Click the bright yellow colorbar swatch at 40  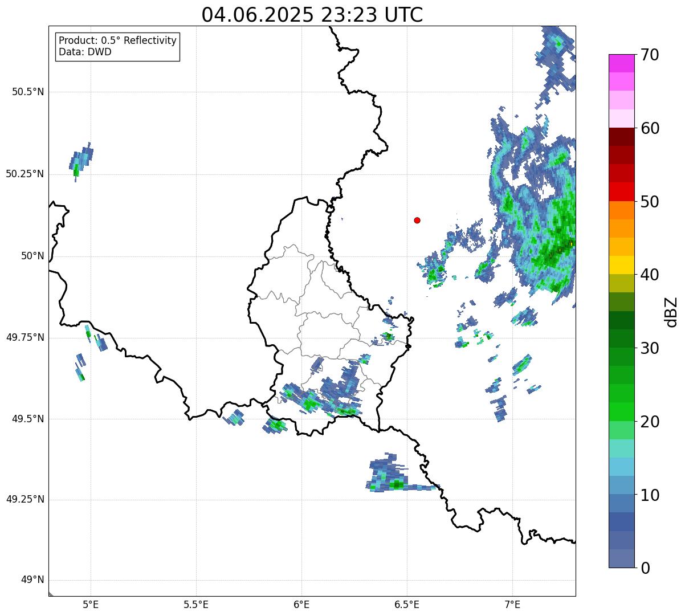coord(622,266)
